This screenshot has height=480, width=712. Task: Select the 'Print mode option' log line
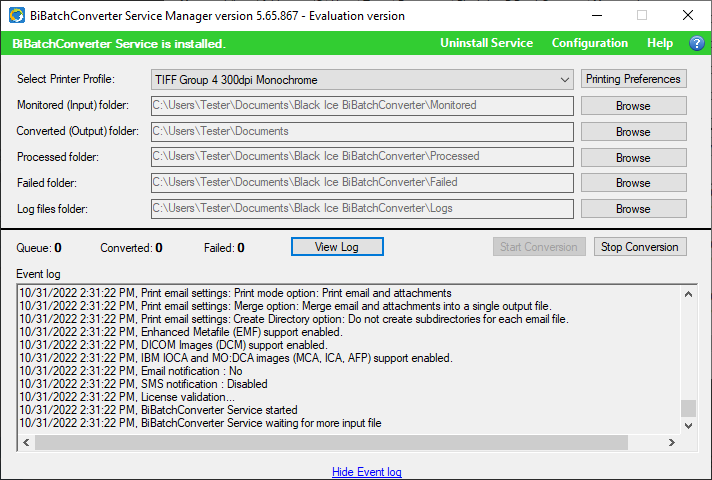click(236, 293)
